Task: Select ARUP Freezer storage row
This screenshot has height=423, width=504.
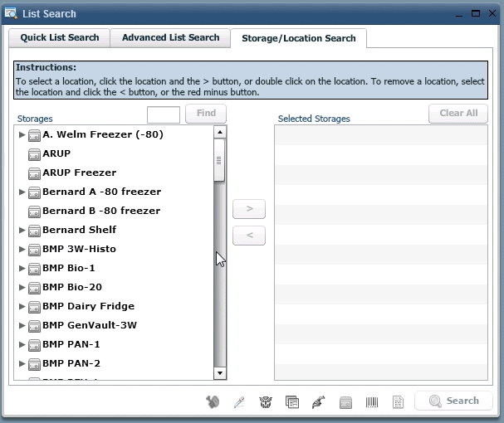Action: pyautogui.click(x=114, y=173)
